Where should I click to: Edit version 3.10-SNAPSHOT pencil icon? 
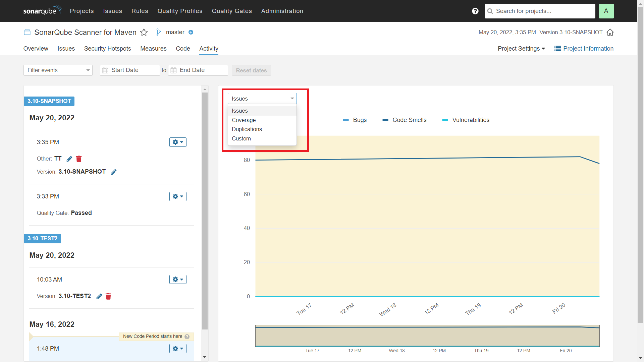pos(114,172)
